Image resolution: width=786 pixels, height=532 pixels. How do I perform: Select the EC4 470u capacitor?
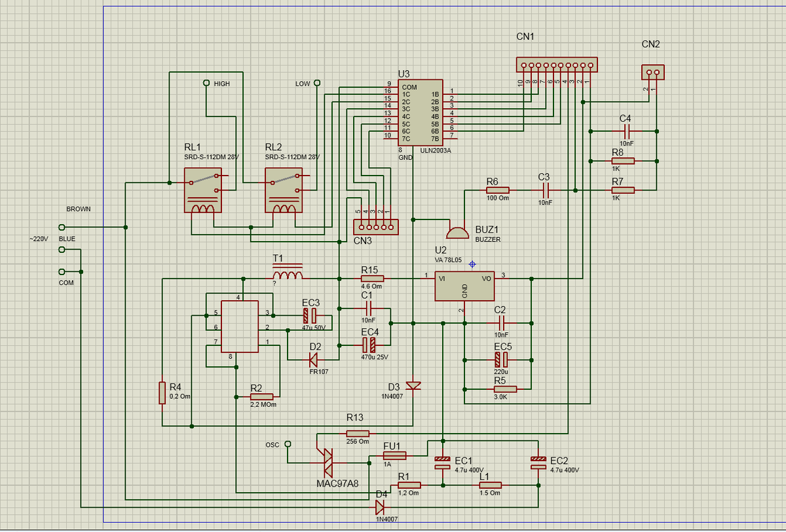(369, 344)
